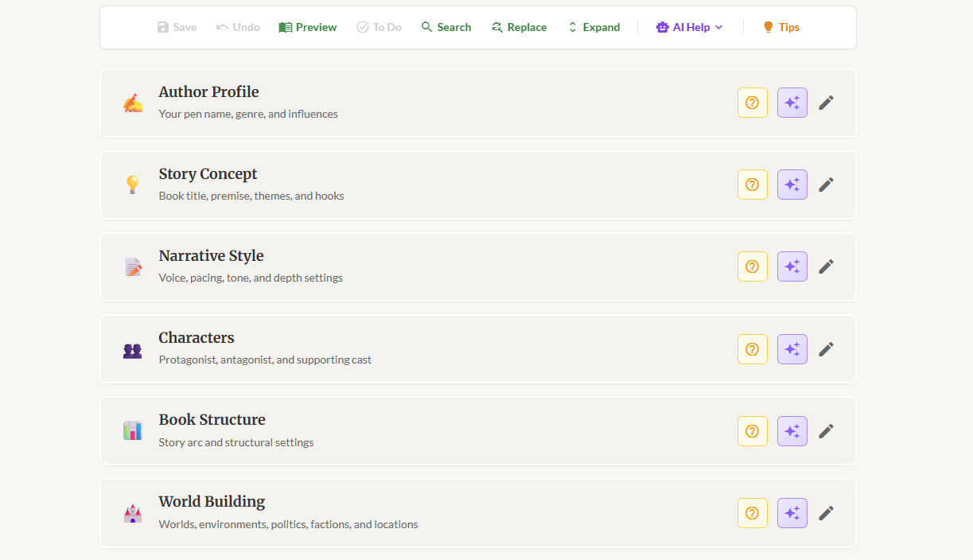Viewport: 973px width, 560px height.
Task: Expand all sections using Expand button
Action: (593, 27)
